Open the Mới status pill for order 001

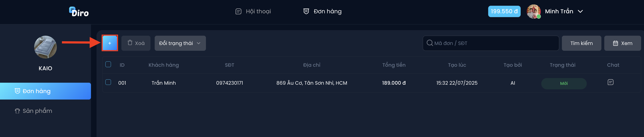(x=564, y=83)
